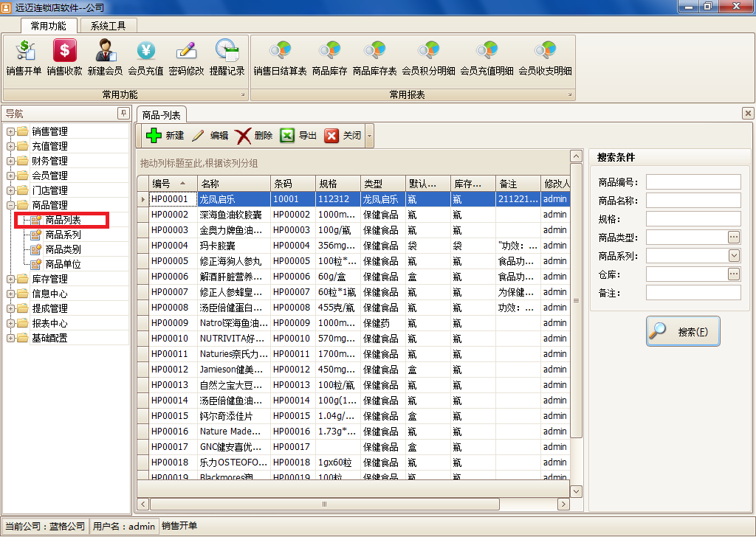Click the grid scroll-up arrow

click(x=576, y=156)
